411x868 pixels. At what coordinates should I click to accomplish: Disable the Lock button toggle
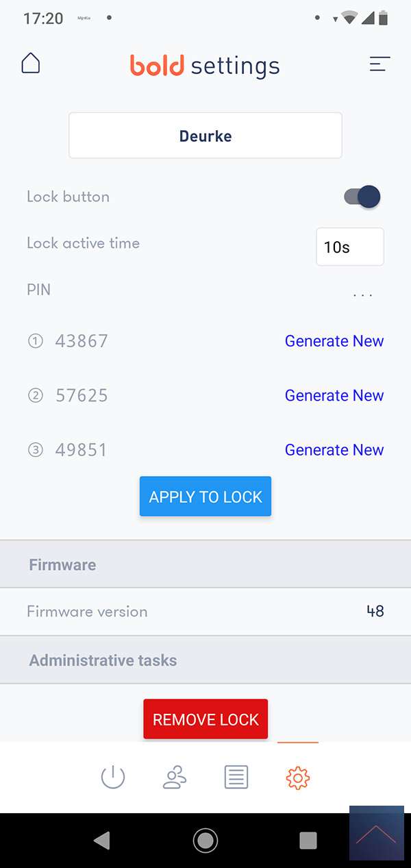(362, 197)
